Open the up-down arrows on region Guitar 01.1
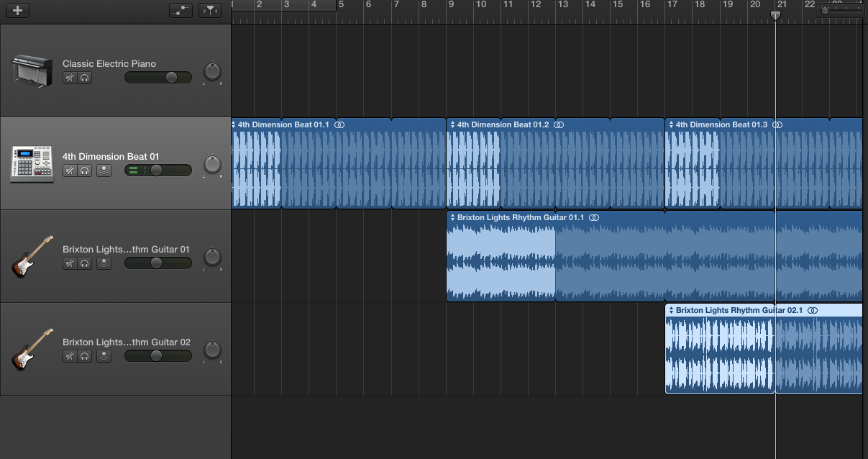Viewport: 868px width, 459px height. pyautogui.click(x=452, y=217)
